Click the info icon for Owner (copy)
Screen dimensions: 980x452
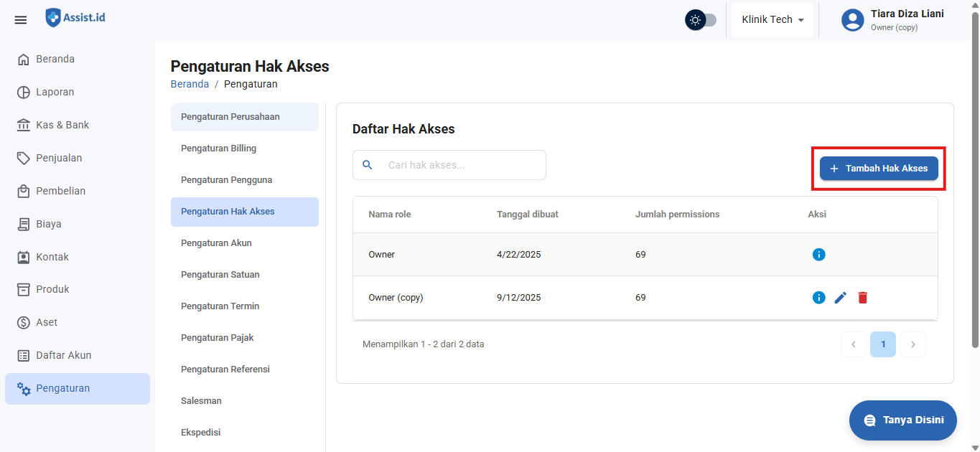(x=818, y=298)
